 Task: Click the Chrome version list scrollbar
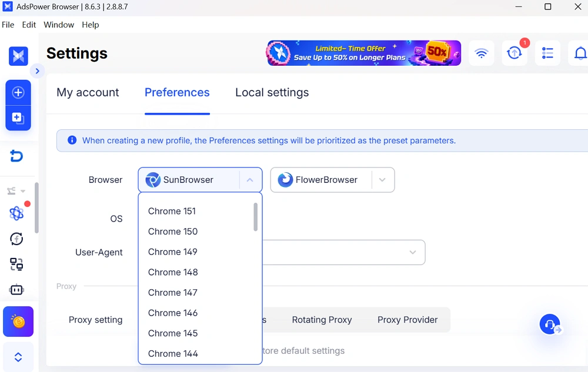(255, 217)
